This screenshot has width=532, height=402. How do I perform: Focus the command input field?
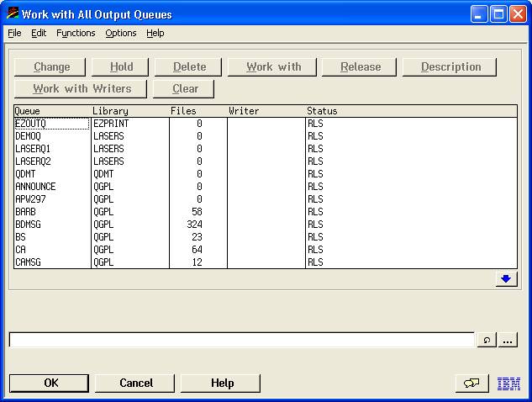(241, 340)
